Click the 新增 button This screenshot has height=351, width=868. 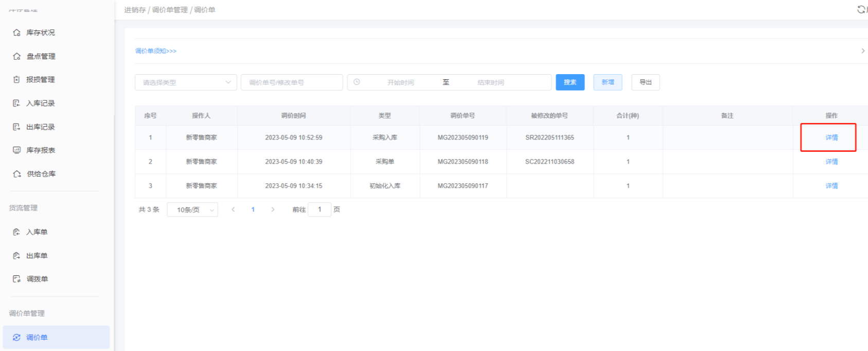click(x=607, y=82)
